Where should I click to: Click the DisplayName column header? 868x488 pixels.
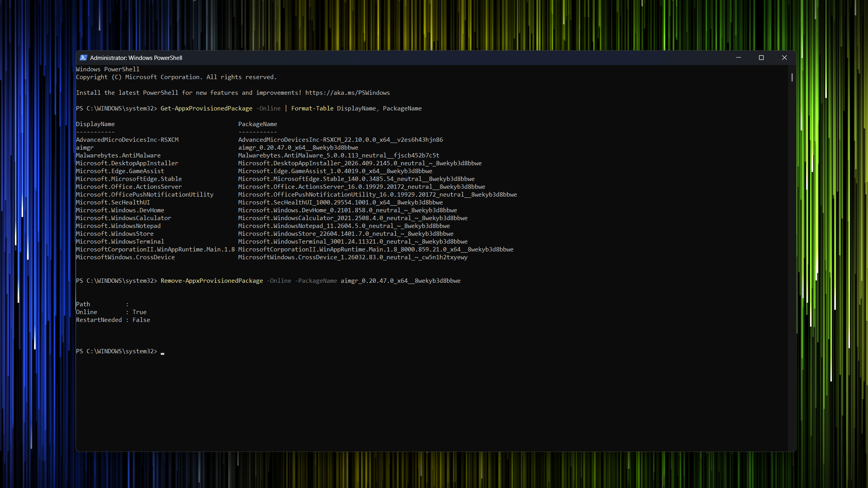click(x=95, y=124)
